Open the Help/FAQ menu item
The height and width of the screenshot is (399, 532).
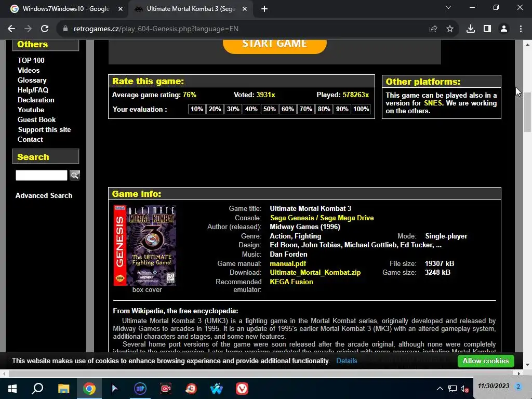33,90
